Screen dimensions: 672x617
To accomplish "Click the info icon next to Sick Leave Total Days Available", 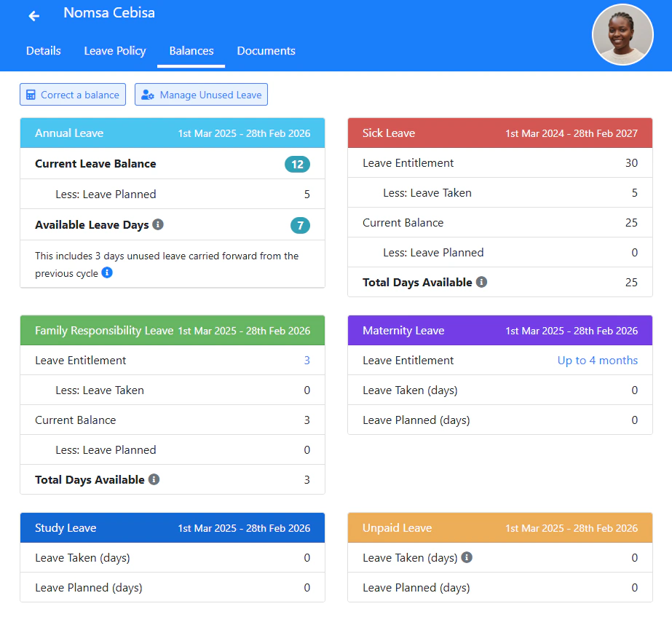I will coord(481,282).
